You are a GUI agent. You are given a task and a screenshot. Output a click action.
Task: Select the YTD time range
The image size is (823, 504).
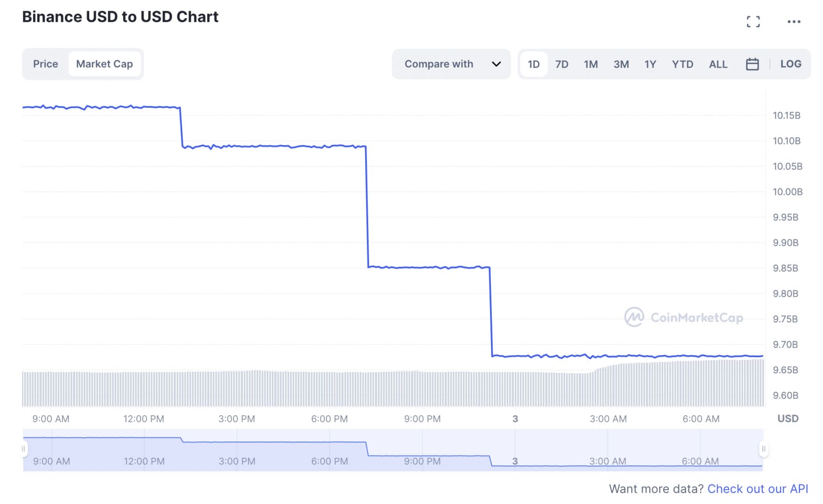tap(682, 64)
